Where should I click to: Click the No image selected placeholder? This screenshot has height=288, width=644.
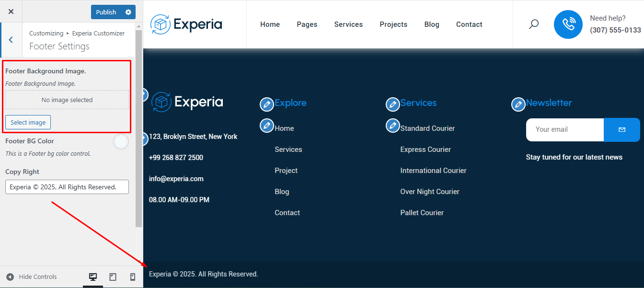click(67, 100)
